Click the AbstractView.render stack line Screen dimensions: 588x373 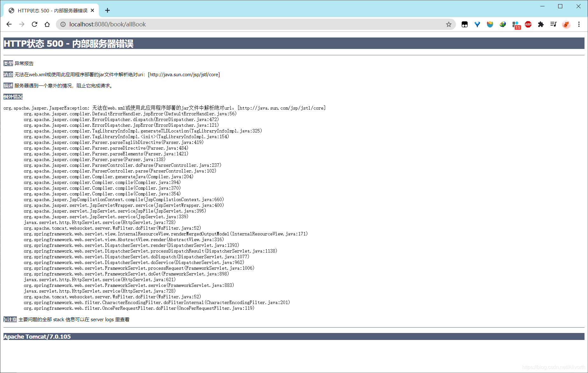coord(124,240)
